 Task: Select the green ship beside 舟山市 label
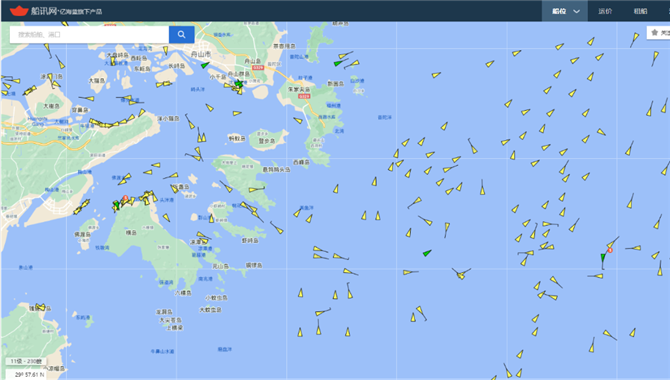click(x=205, y=65)
